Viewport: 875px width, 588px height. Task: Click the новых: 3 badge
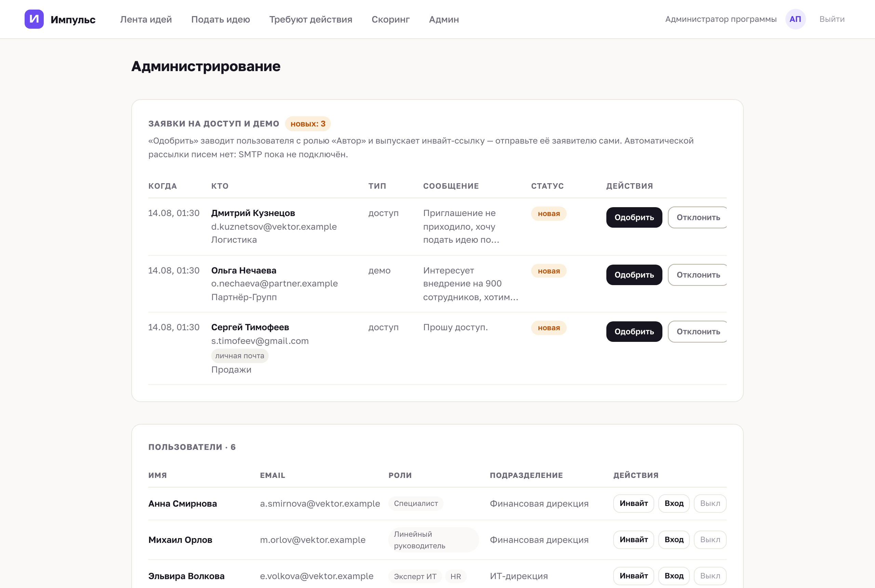tap(307, 124)
